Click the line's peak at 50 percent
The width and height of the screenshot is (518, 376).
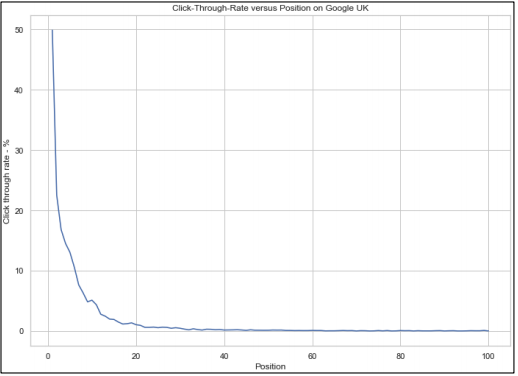pos(52,30)
